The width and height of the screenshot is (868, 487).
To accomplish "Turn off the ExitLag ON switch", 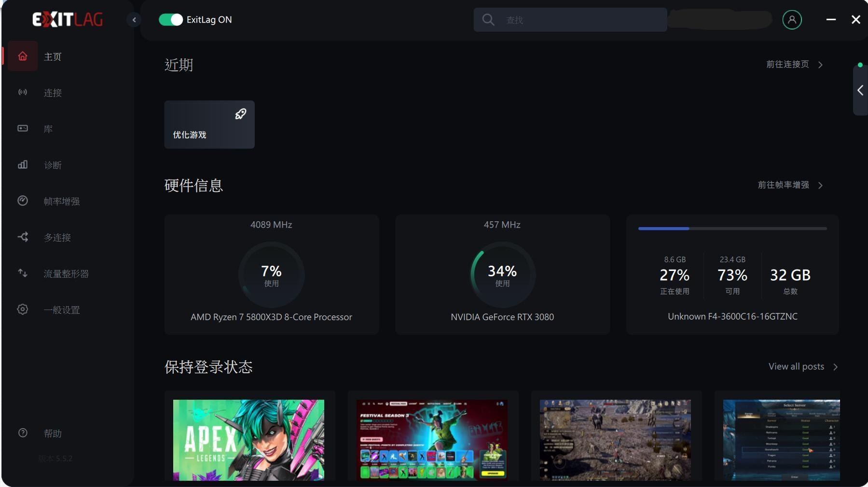I will point(171,20).
